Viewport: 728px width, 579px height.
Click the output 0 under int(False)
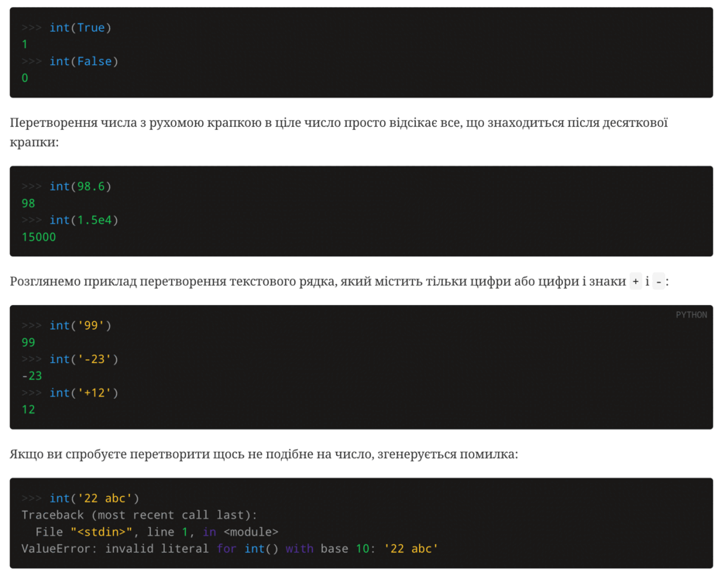point(25,78)
